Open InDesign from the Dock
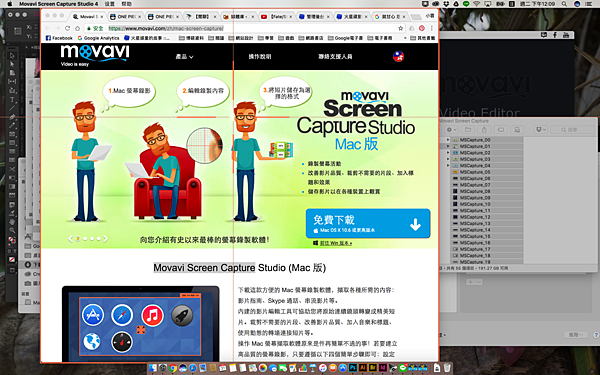Screen dimensions: 600x375 pyautogui.click(x=383, y=368)
